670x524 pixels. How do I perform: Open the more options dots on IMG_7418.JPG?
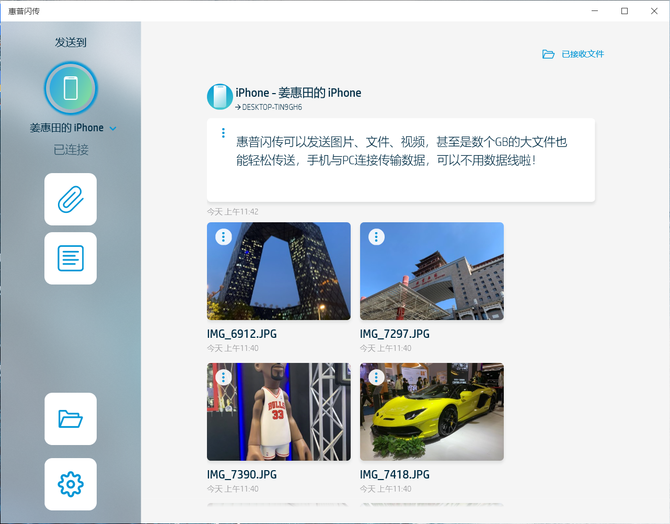coord(376,377)
